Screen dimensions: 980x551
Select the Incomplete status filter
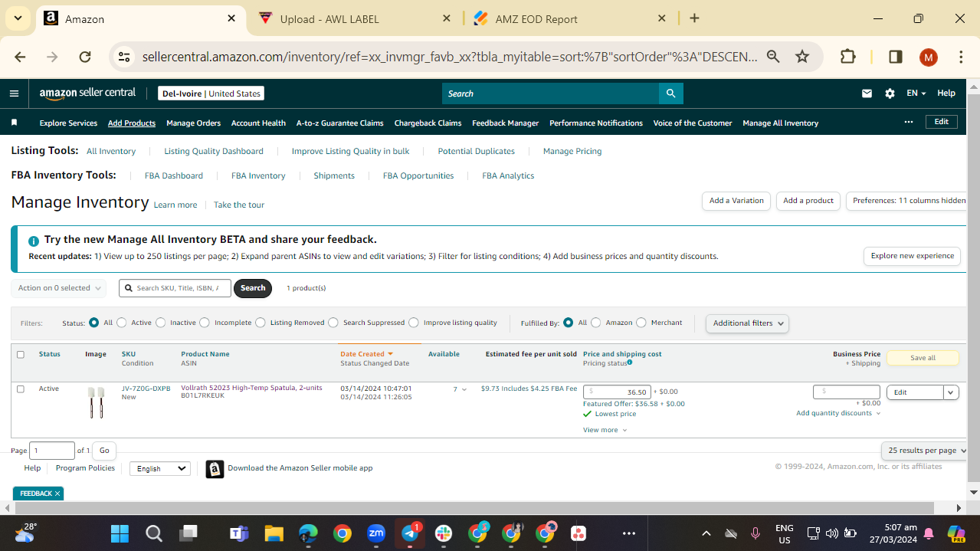click(205, 323)
